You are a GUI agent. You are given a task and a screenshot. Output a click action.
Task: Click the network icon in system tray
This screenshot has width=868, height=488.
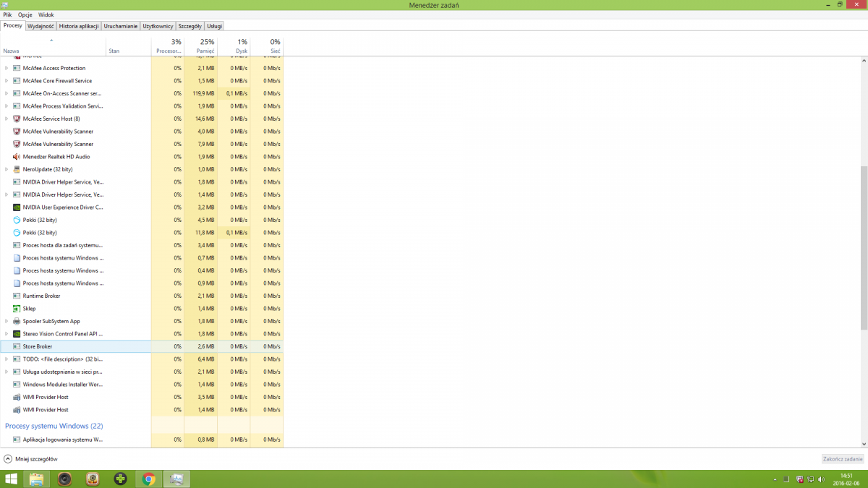point(809,479)
